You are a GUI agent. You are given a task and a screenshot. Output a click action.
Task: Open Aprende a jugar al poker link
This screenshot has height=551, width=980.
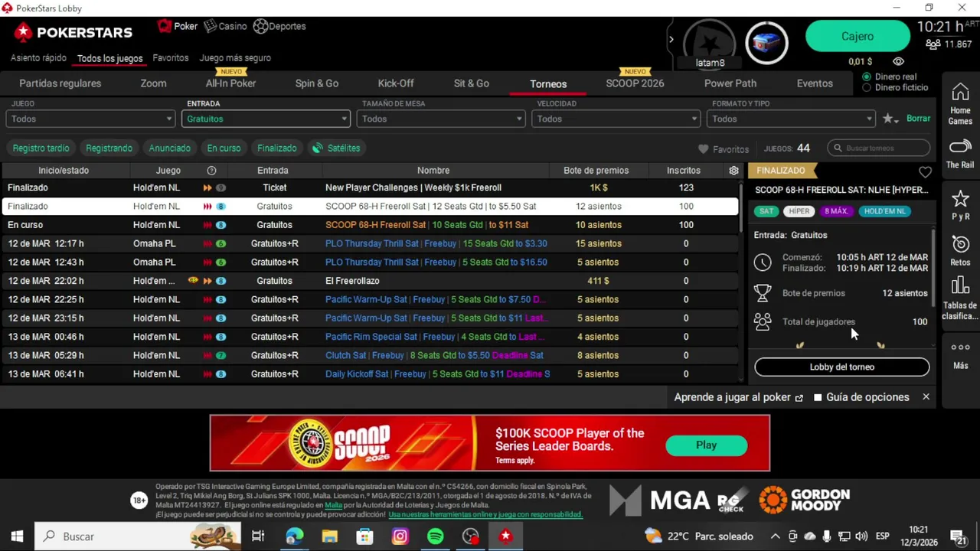tap(739, 397)
